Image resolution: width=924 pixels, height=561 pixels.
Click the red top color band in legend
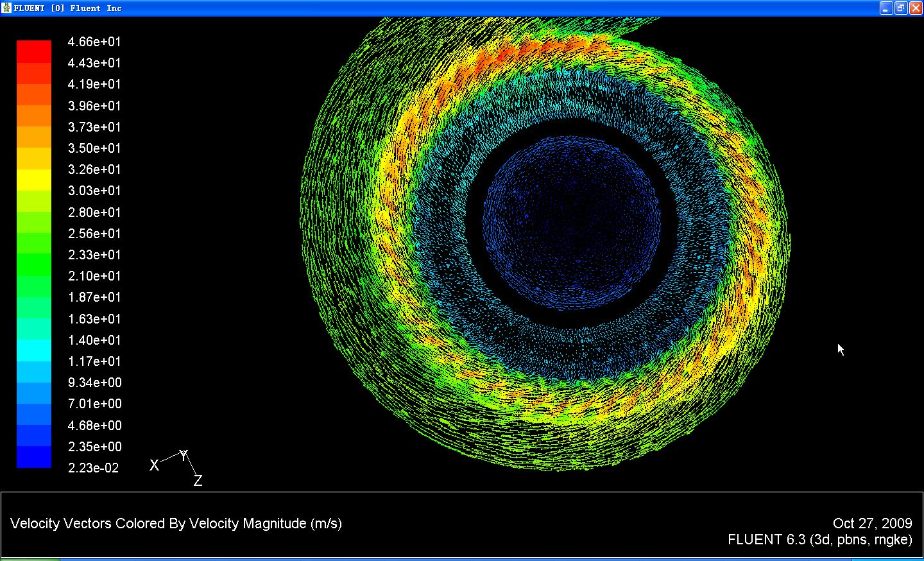click(34, 51)
